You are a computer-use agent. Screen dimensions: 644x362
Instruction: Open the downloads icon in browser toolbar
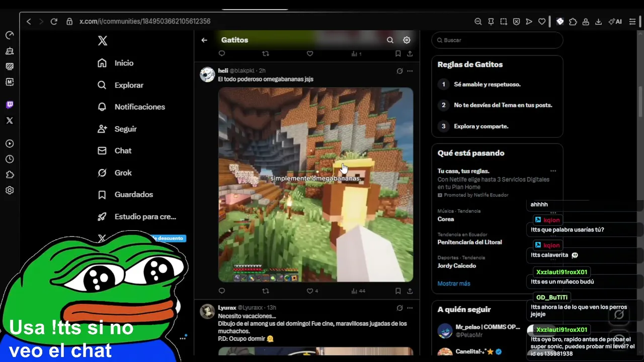click(x=598, y=22)
